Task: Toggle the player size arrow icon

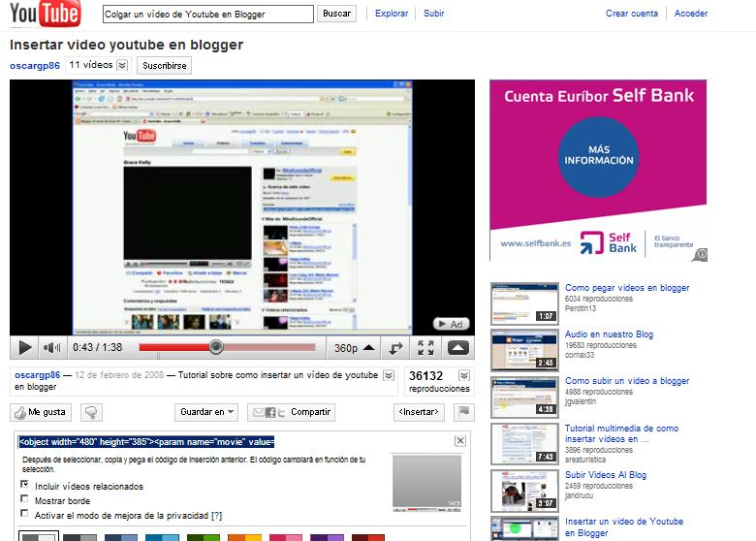Action: tap(395, 348)
